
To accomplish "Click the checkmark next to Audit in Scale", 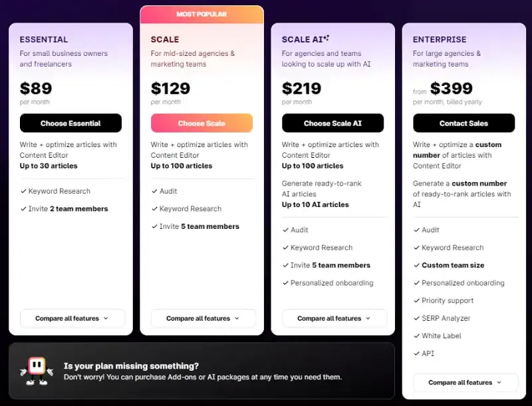I will click(153, 190).
